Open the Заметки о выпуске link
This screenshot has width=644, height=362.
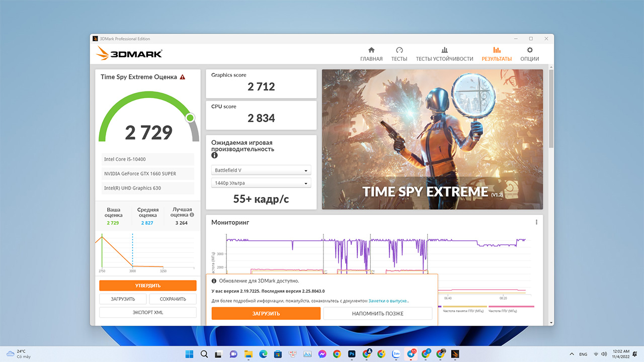click(x=388, y=301)
